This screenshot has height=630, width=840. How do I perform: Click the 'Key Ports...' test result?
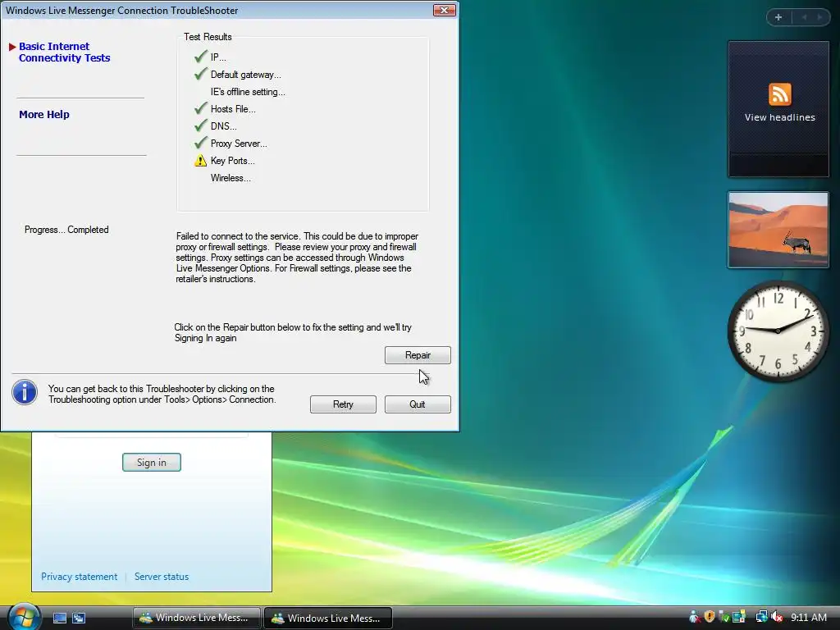[232, 160]
